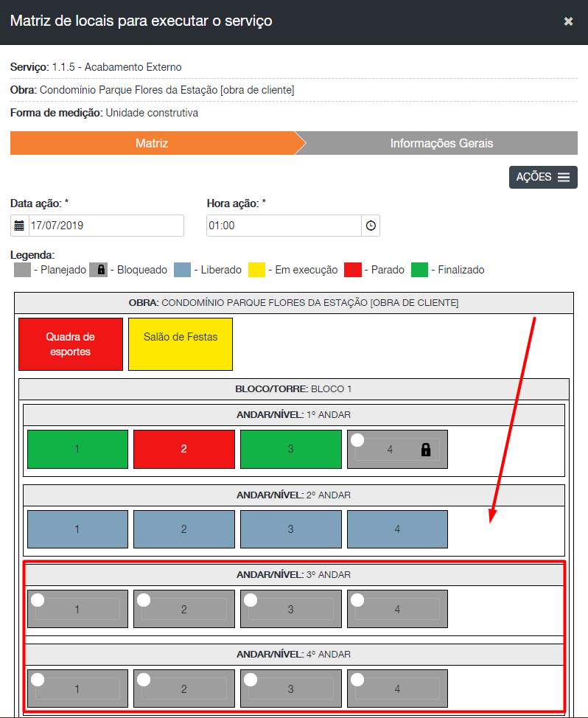Click the padlock icon on unit 4, 1º Andar
588x718 pixels.
pos(425,450)
